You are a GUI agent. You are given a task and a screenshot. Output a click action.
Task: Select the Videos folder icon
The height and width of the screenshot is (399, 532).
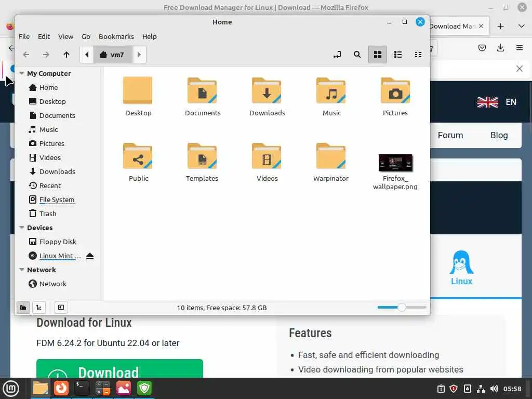pyautogui.click(x=267, y=156)
